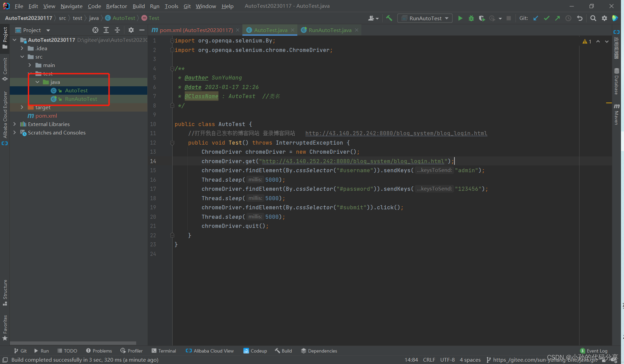Open the RunAutoTest run configuration dropdown
Image resolution: width=624 pixels, height=364 pixels.
pos(425,18)
